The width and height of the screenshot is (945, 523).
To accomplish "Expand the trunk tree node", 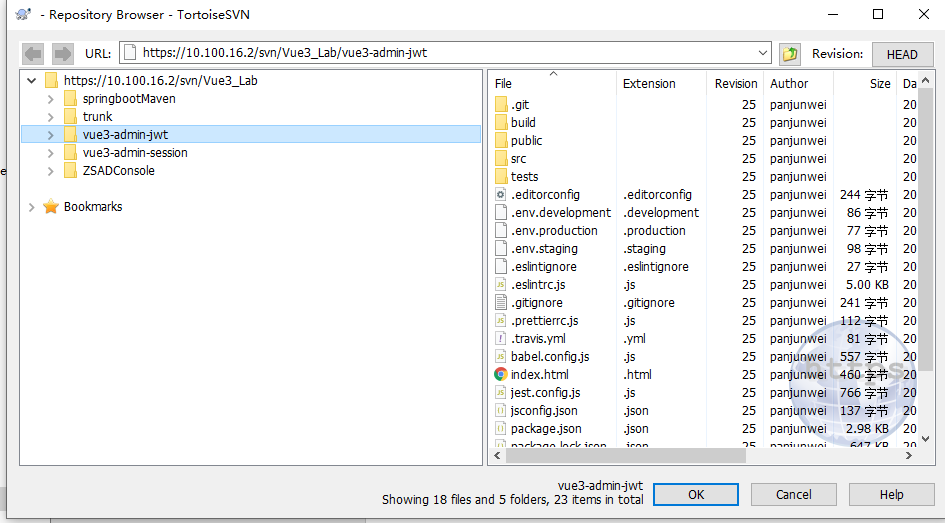I will click(51, 117).
